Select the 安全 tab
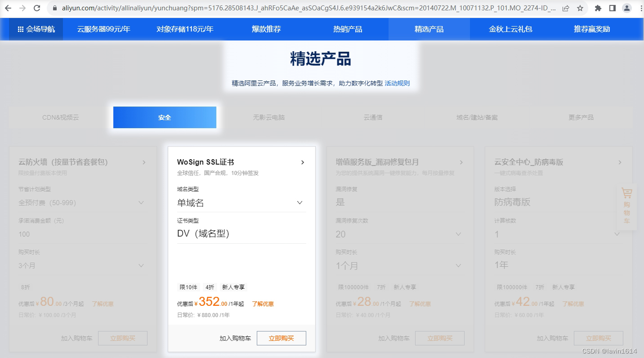This screenshot has width=644, height=358. (x=165, y=117)
